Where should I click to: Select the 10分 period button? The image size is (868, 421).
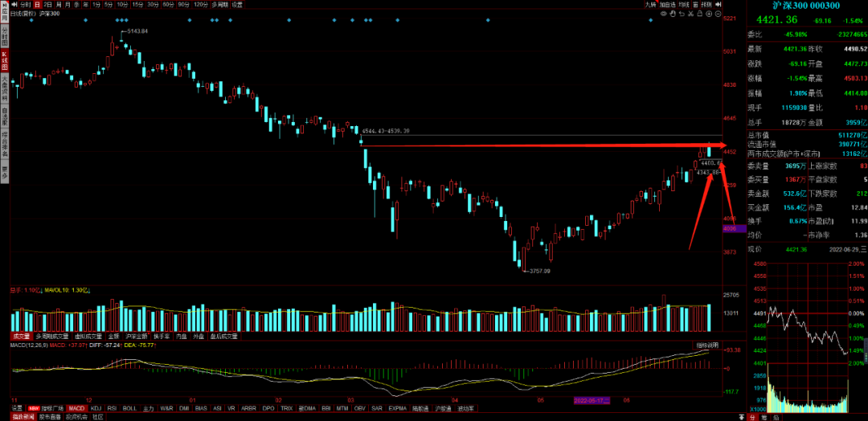pyautogui.click(x=122, y=4)
